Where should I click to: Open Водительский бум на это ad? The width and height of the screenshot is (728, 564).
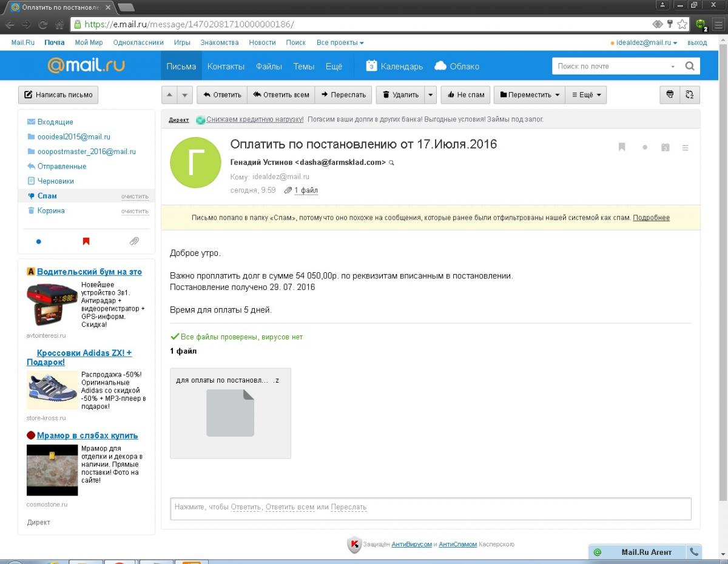tap(89, 272)
